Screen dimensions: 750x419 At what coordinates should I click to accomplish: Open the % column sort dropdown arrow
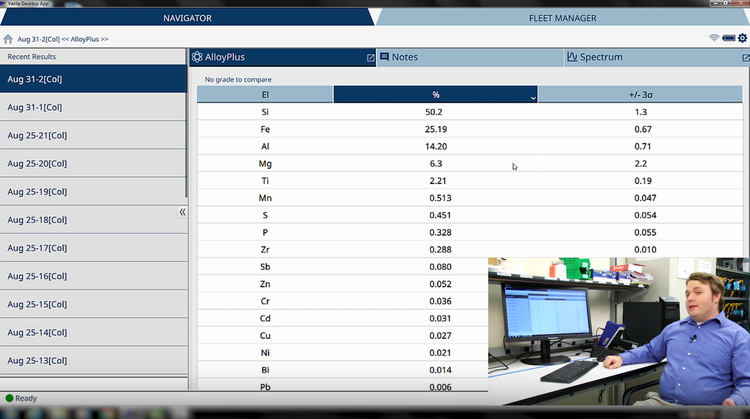(533, 98)
